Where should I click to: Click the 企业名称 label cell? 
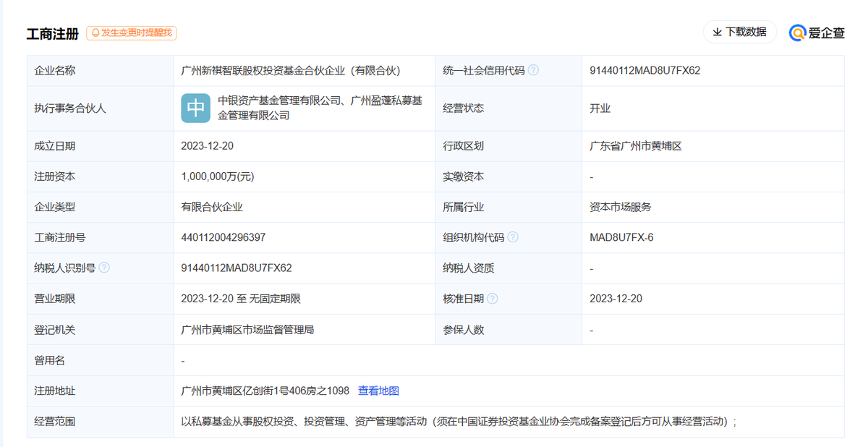click(101, 70)
